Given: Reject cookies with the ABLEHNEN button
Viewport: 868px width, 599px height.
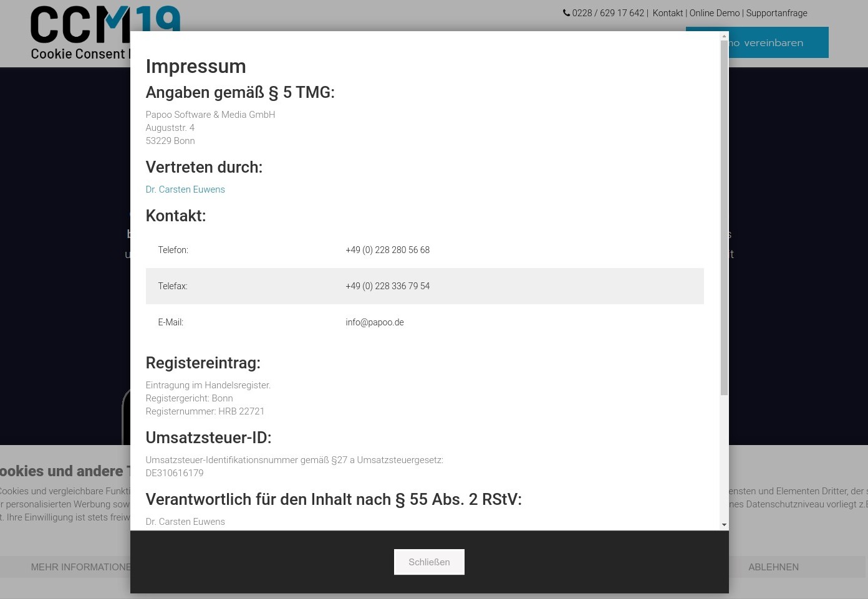Looking at the screenshot, I should pyautogui.click(x=773, y=567).
